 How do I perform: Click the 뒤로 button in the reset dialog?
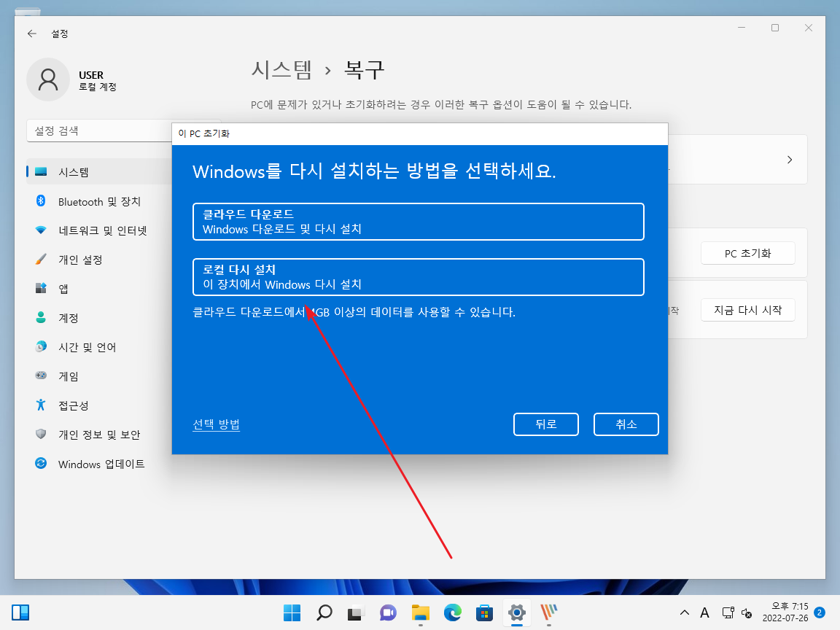tap(545, 424)
